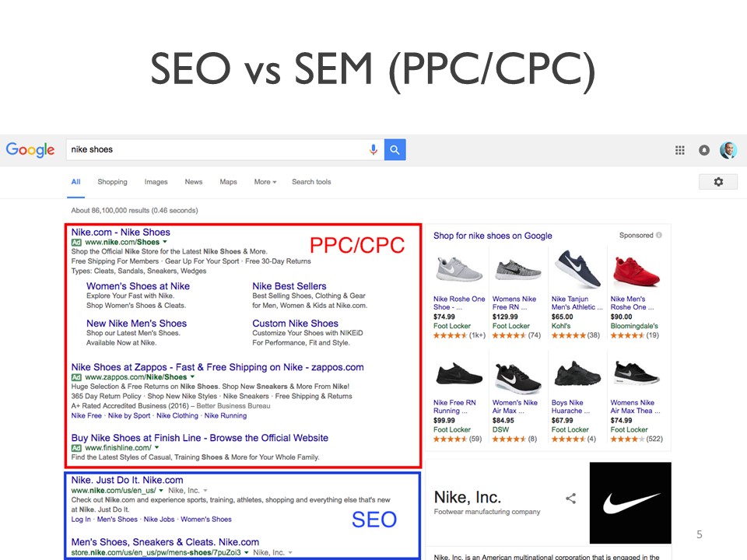Activate voice search microphone icon

click(373, 149)
